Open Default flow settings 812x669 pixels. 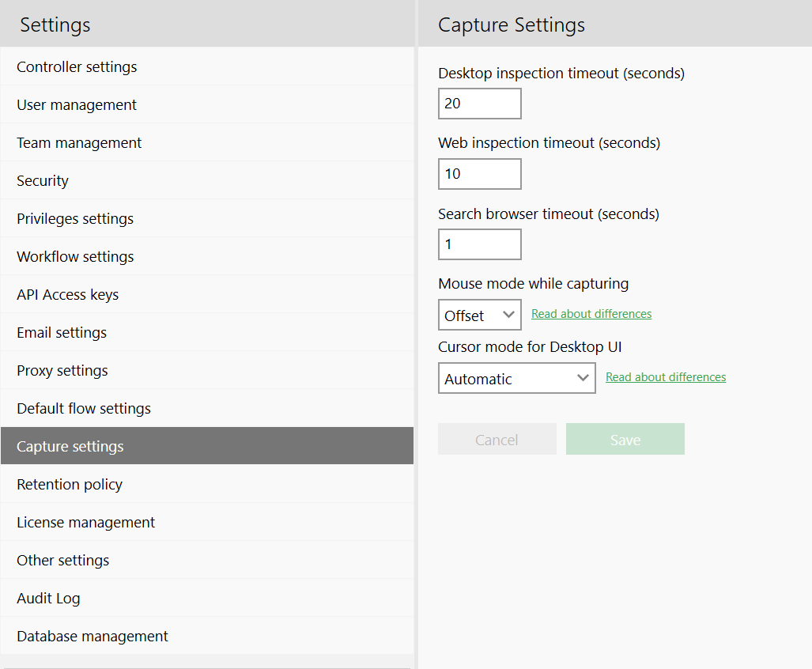pos(84,409)
